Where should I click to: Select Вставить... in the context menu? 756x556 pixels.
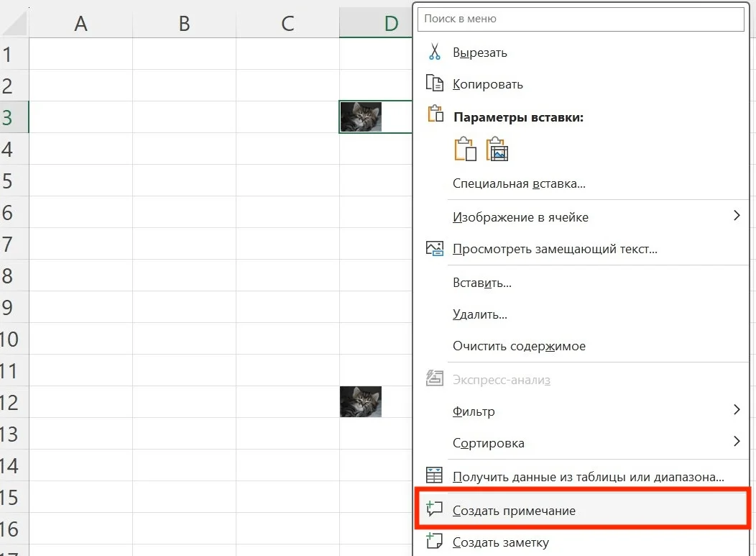(x=482, y=283)
